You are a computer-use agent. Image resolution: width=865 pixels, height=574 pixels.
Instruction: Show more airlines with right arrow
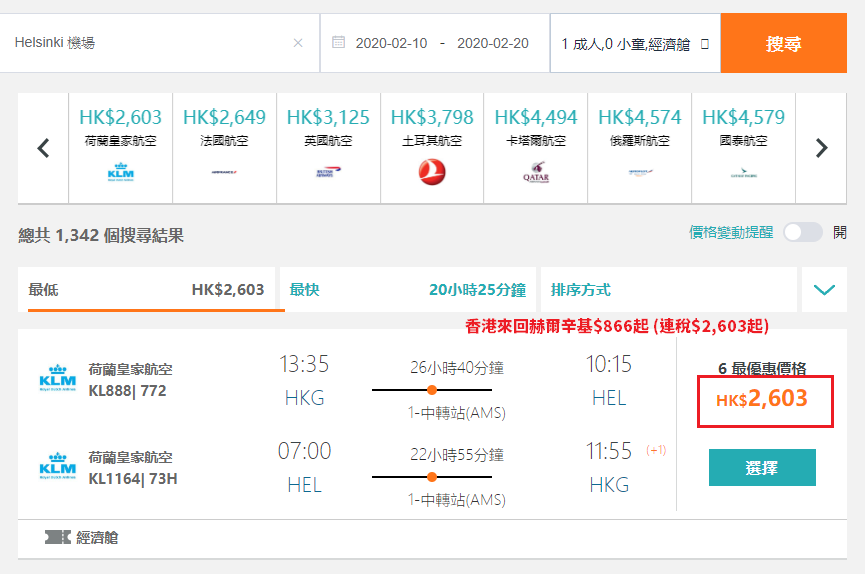pos(821,148)
